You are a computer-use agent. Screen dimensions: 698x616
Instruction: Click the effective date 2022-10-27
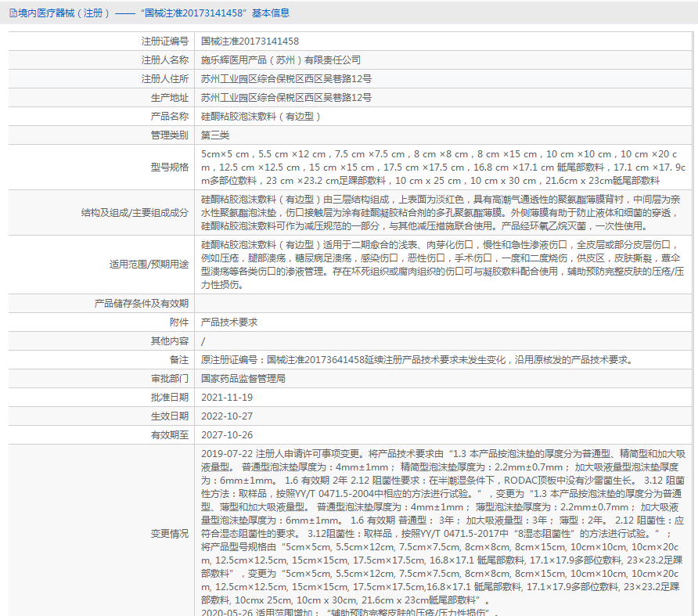[x=227, y=416]
